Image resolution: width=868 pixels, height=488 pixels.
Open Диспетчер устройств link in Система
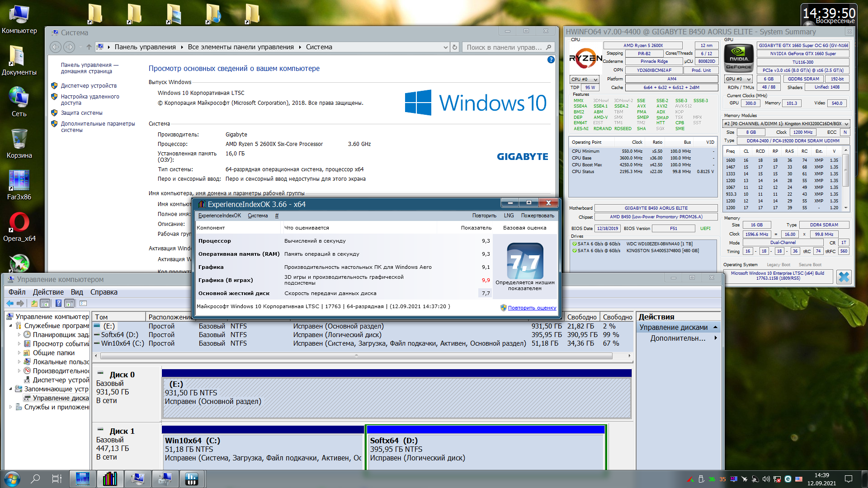click(x=89, y=86)
